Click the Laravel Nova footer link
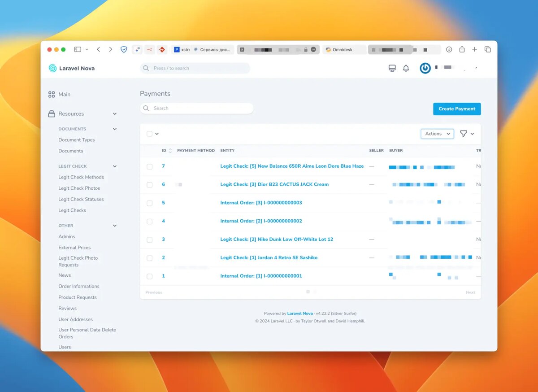538x392 pixels. (x=300, y=314)
